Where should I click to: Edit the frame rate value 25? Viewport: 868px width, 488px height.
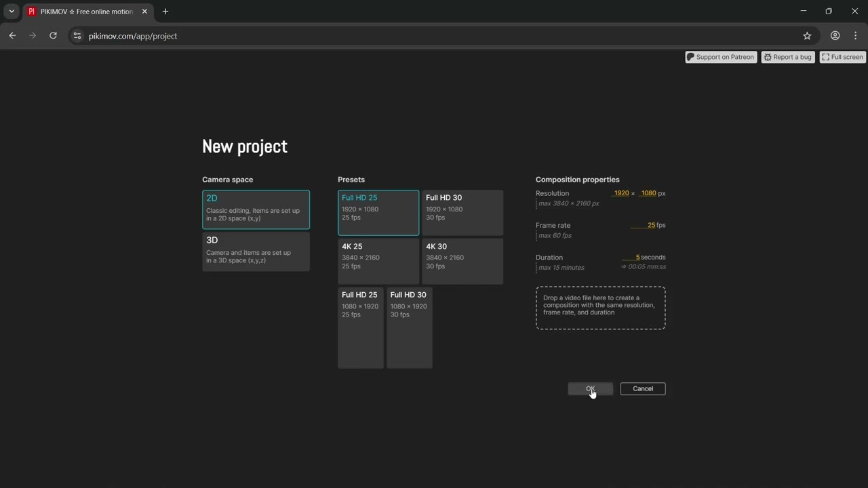click(x=643, y=225)
